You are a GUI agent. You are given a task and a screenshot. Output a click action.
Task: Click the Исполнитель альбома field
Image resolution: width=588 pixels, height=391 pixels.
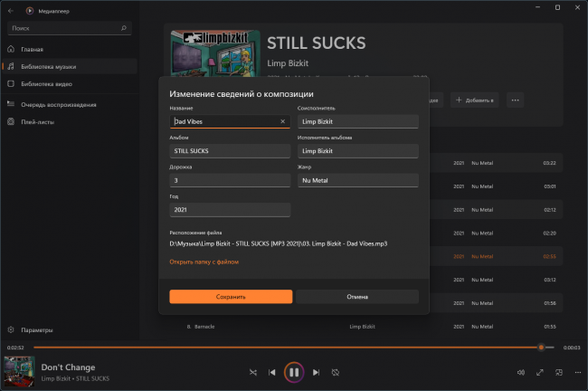point(357,151)
